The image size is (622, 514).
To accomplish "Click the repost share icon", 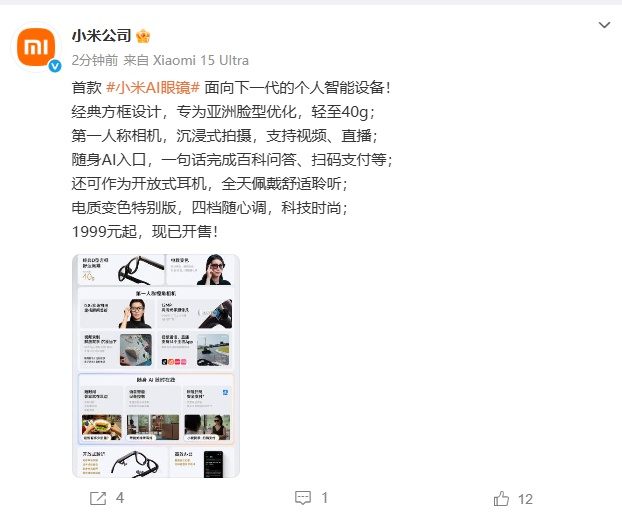I will [x=98, y=498].
